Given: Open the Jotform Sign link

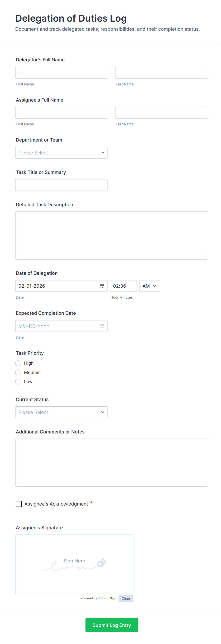Looking at the screenshot, I should [107, 598].
